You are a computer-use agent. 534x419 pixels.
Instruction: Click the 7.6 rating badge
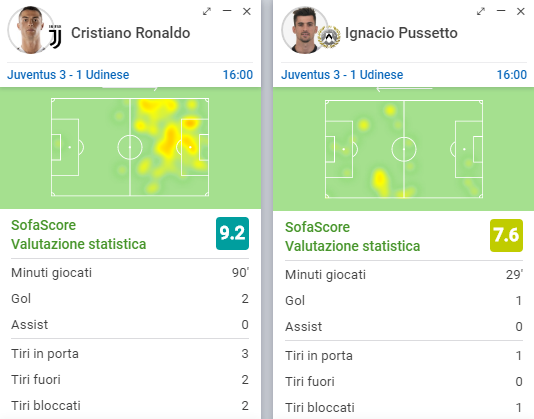(506, 235)
